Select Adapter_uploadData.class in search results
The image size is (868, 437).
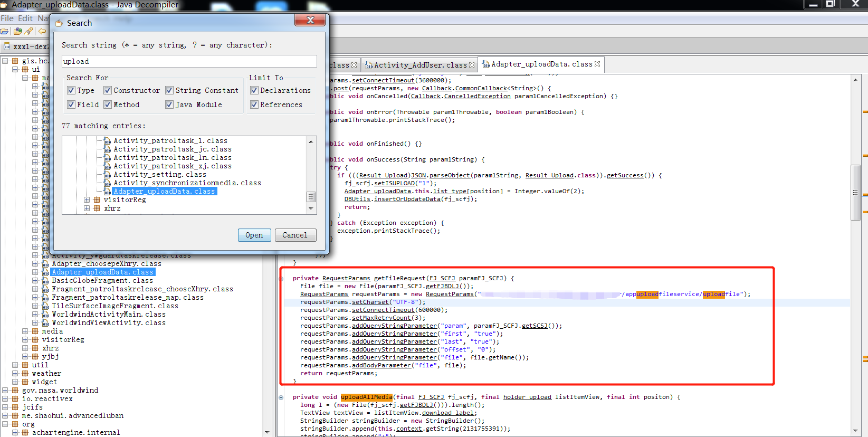point(164,192)
